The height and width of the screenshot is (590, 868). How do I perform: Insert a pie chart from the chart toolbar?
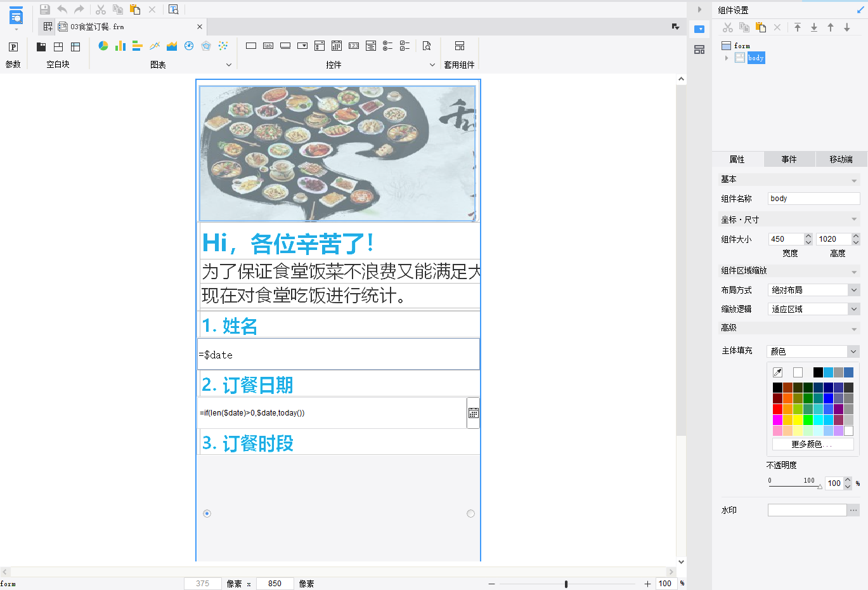click(x=103, y=46)
